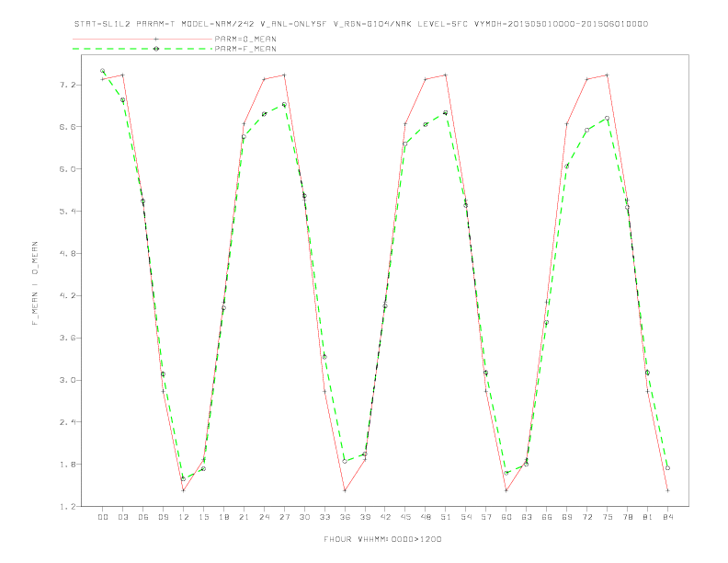Click forecast hour 72 on the x-axis
728x563 pixels.
click(586, 517)
